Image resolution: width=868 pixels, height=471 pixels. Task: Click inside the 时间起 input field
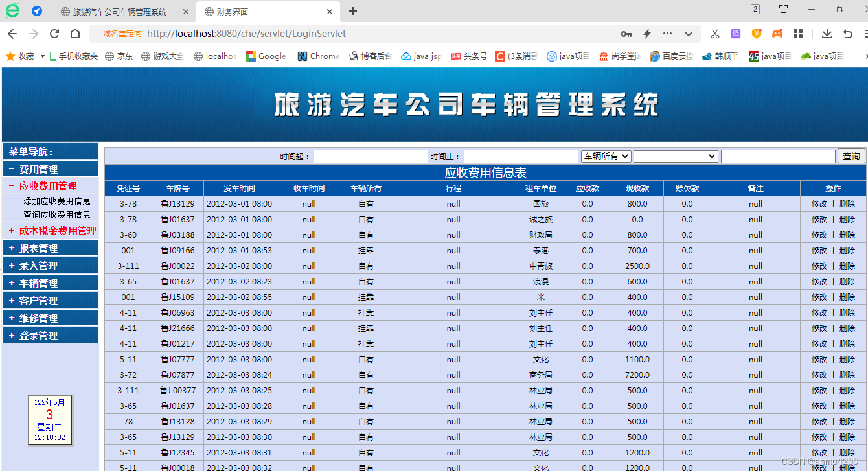[x=371, y=155]
